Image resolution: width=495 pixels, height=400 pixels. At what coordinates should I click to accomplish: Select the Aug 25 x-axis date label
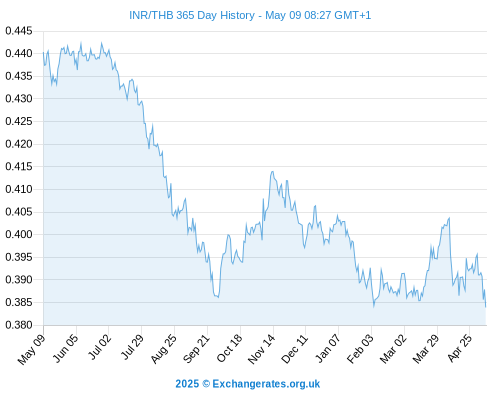tap(163, 349)
